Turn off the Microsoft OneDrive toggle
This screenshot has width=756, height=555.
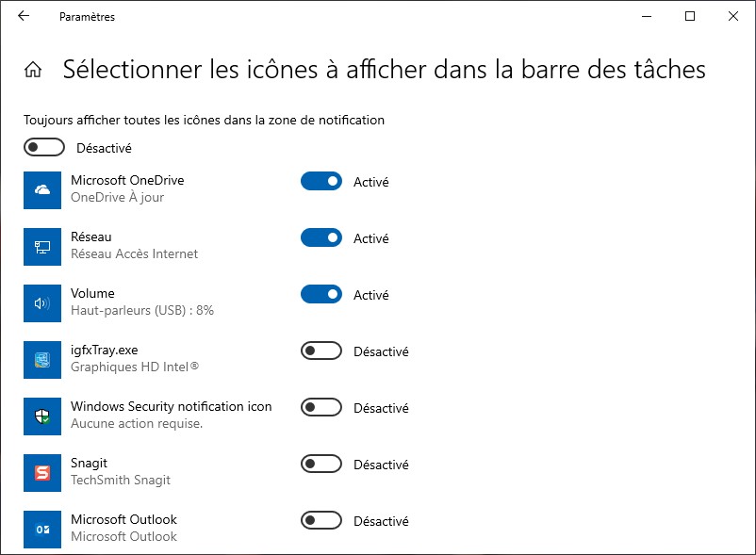(x=320, y=182)
